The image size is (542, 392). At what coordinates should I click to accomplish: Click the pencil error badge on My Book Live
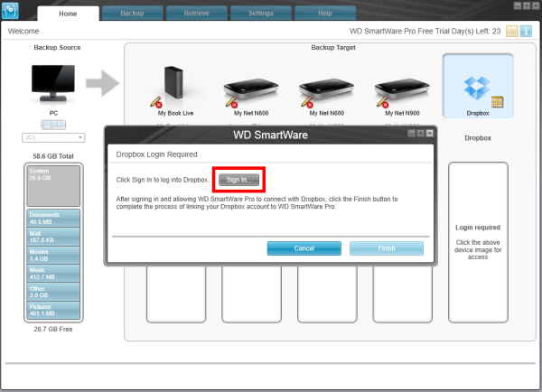(156, 102)
